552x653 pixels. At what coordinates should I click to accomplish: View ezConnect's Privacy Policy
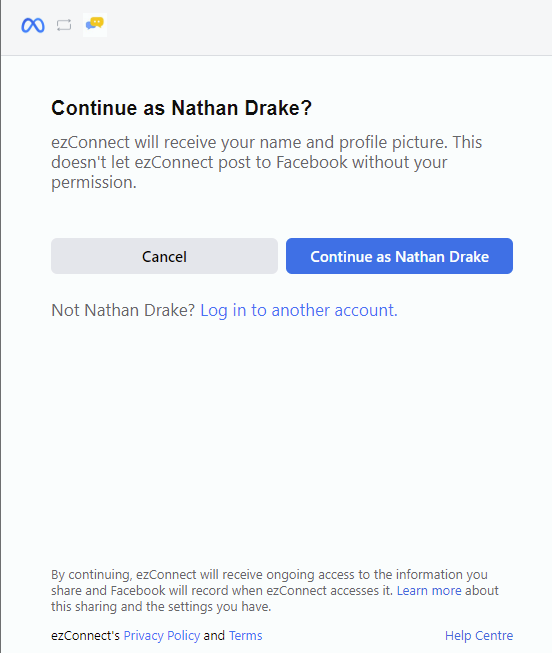coord(162,636)
